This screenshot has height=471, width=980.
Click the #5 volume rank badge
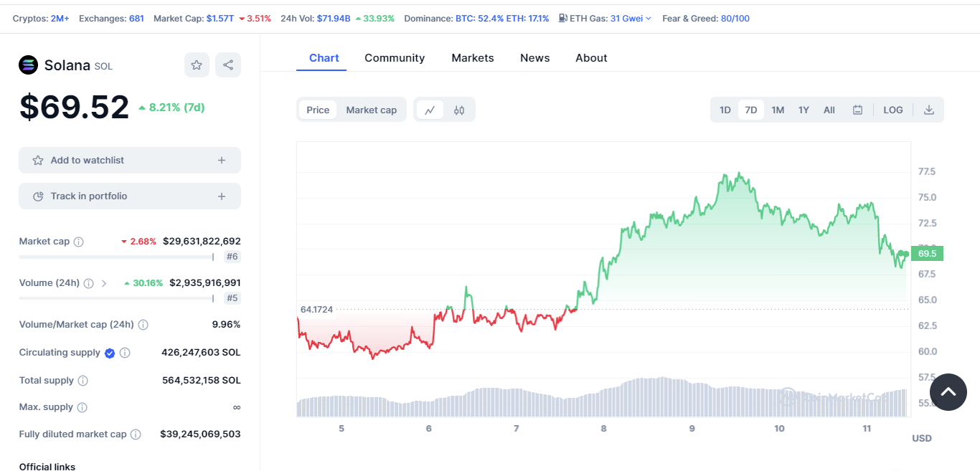[232, 298]
